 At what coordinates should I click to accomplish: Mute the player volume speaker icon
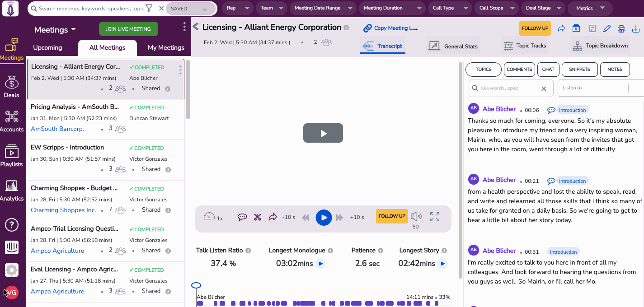click(416, 216)
